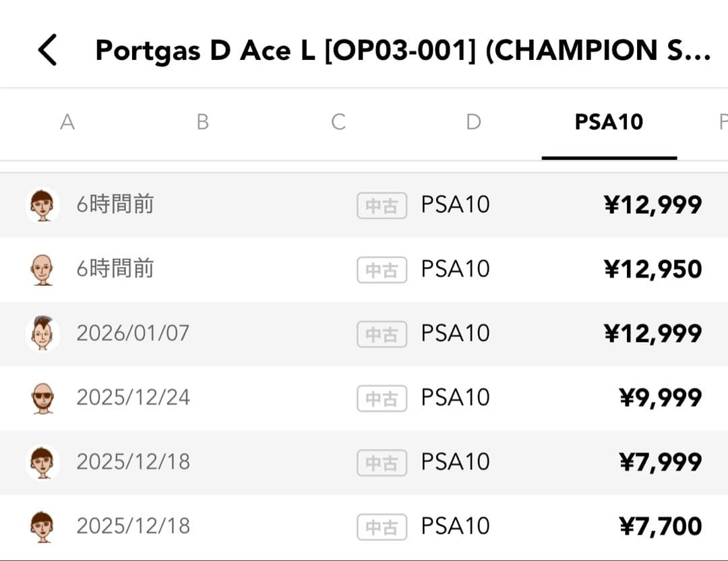Image resolution: width=728 pixels, height=561 pixels.
Task: Switch to the A grade tab
Action: 67,122
